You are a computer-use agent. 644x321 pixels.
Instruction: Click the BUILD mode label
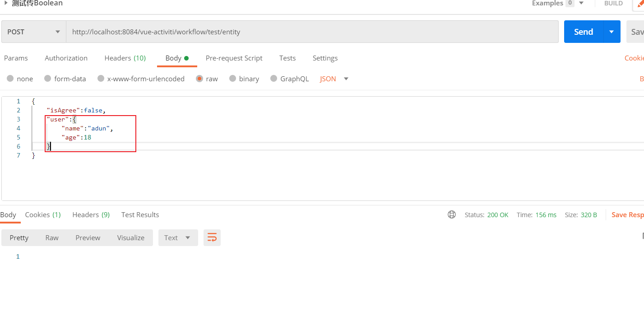click(x=613, y=3)
